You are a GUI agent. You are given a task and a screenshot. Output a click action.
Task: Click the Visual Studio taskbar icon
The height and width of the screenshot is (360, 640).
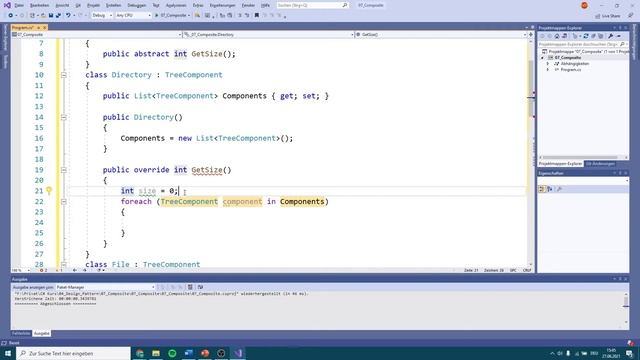238,353
